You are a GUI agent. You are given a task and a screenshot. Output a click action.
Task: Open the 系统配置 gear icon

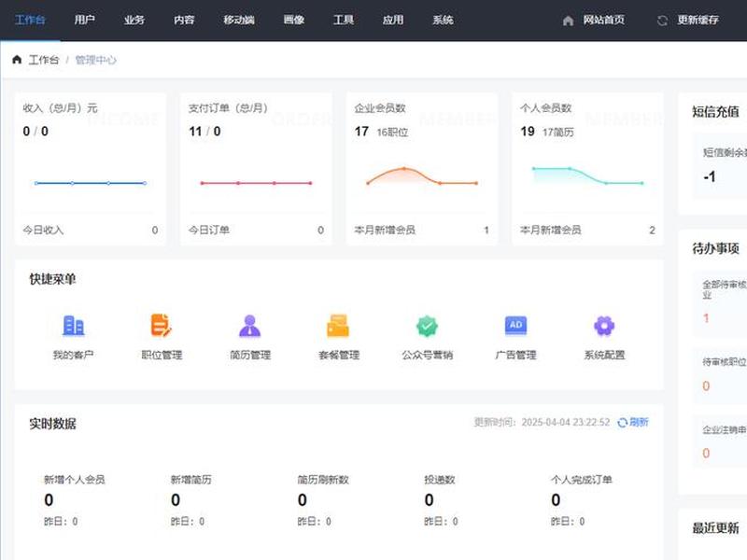tap(604, 326)
